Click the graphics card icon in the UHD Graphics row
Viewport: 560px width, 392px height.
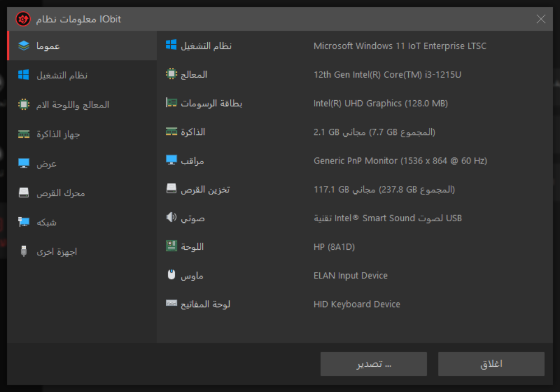pos(171,103)
